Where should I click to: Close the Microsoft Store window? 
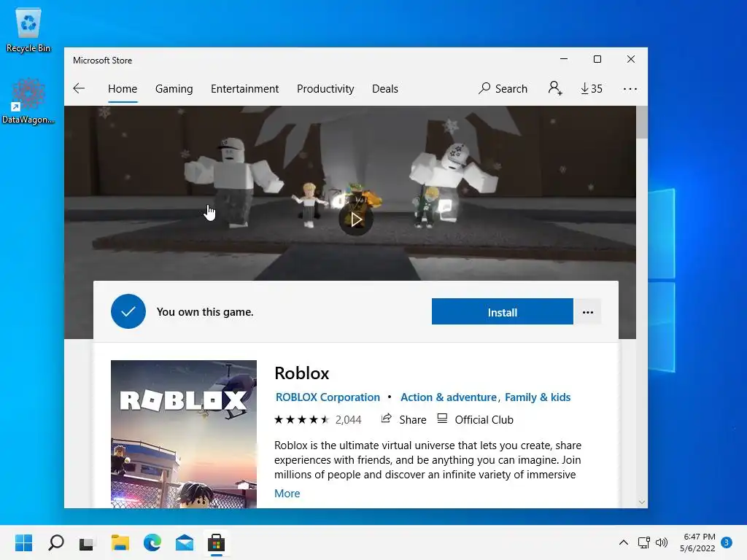pos(631,59)
